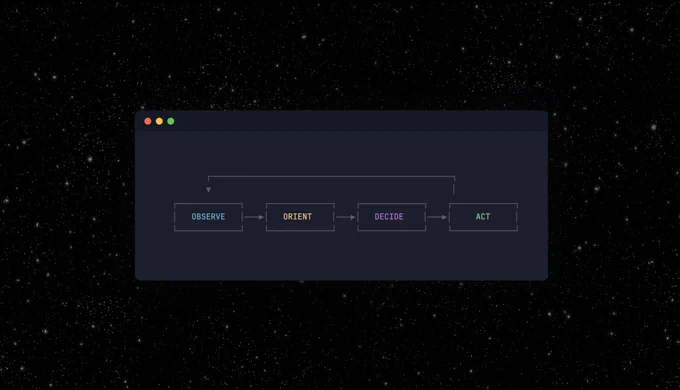
Task: Select the OBSERVE box
Action: (209, 217)
